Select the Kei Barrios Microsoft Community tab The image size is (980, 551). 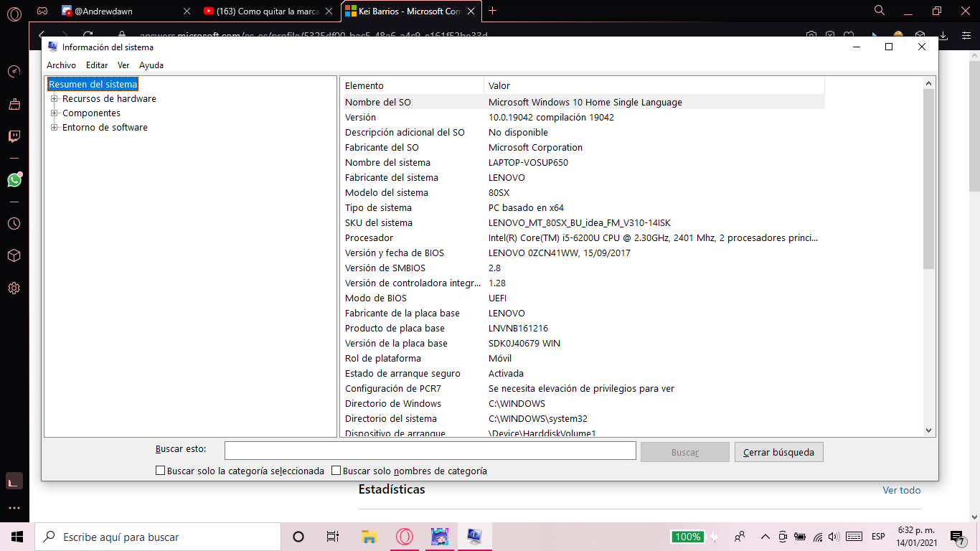412,11
